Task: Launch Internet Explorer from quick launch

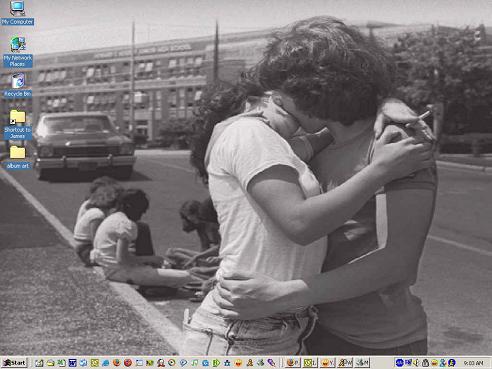Action: pos(105,363)
